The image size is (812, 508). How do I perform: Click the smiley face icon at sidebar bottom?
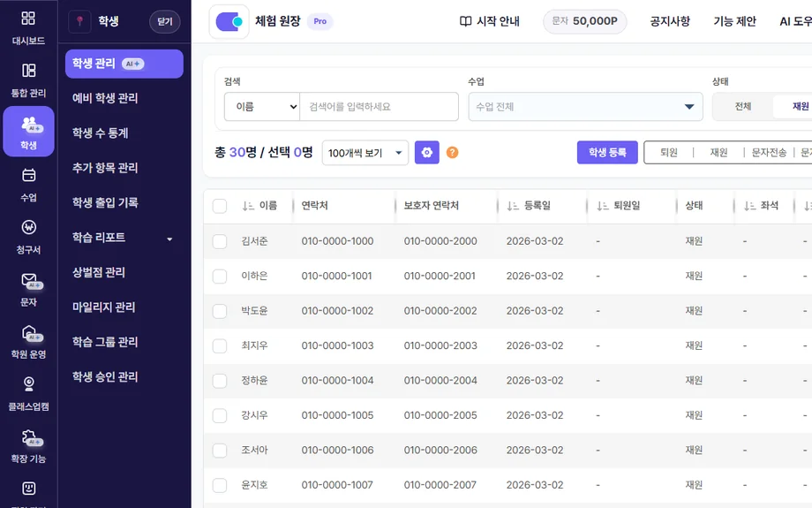click(28, 488)
